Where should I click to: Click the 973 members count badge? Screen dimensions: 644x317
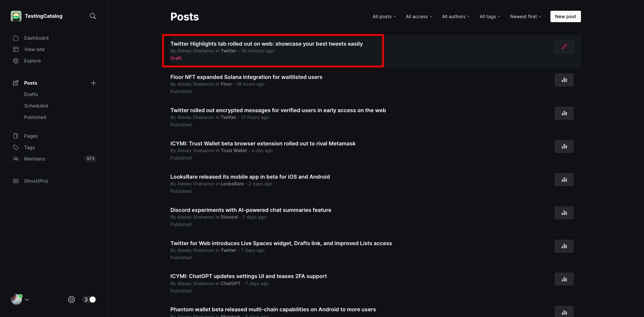(x=91, y=159)
